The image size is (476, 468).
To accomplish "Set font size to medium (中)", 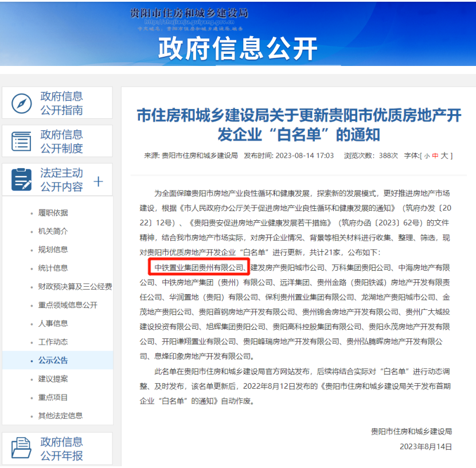I will pyautogui.click(x=435, y=155).
